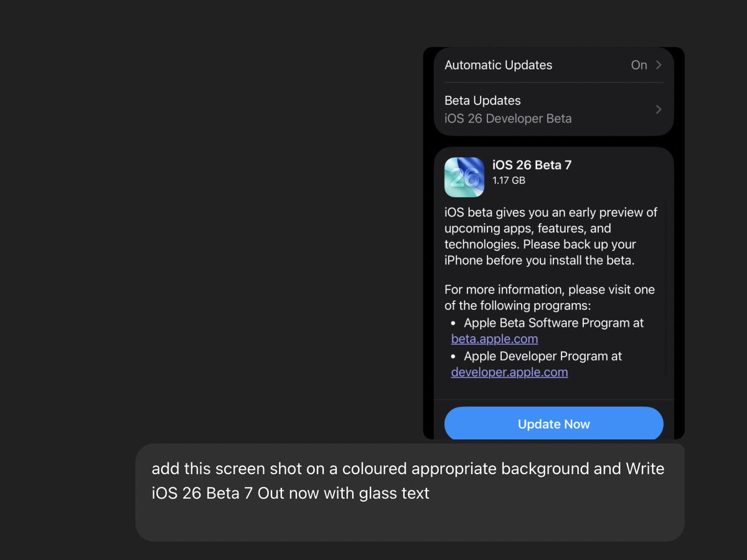The image size is (747, 560).
Task: Click the update description scrollbar
Action: pos(665,289)
